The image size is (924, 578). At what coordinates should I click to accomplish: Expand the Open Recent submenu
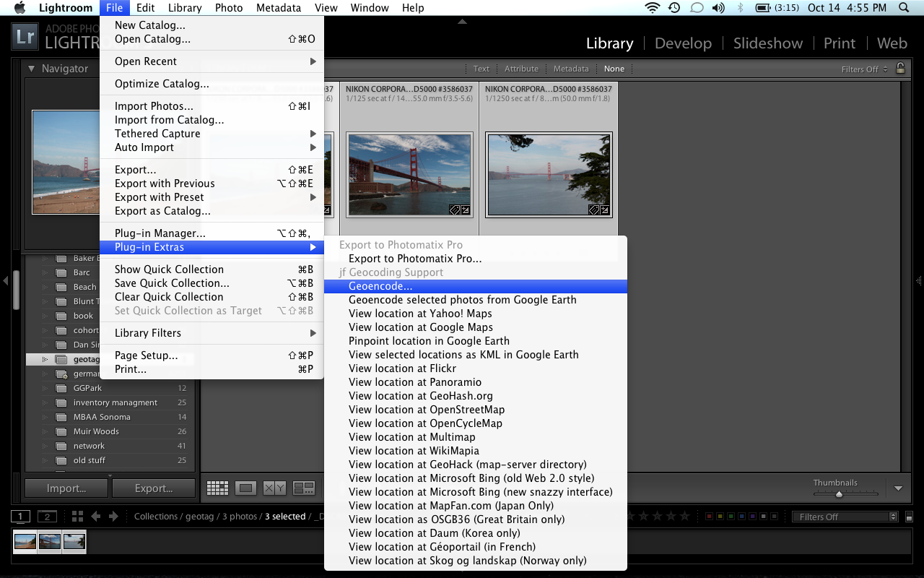pos(212,61)
